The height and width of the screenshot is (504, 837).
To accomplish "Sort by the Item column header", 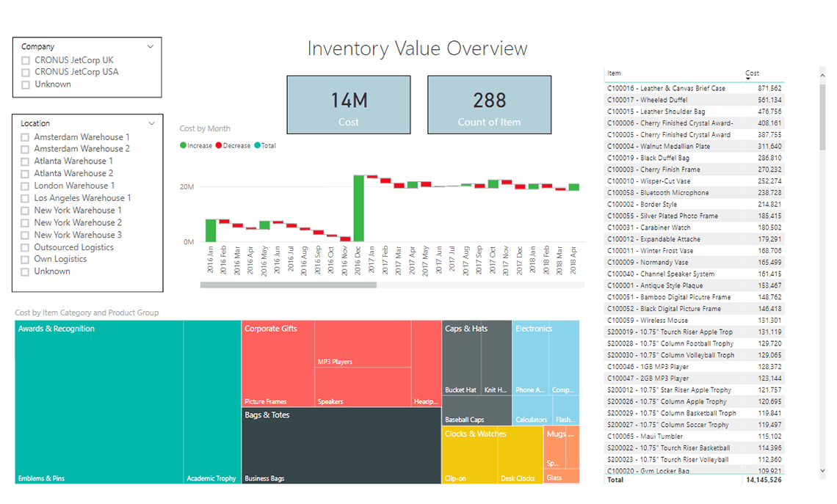I will click(x=614, y=73).
